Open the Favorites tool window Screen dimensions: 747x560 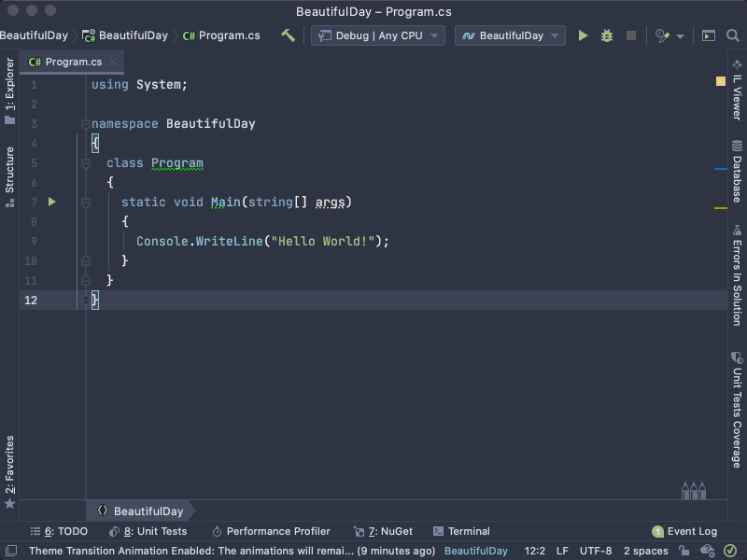point(9,472)
